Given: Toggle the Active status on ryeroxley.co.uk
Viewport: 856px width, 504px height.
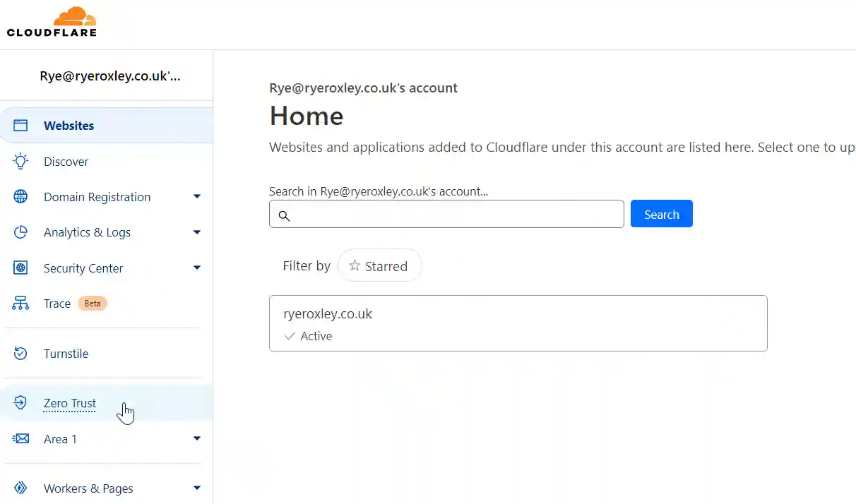Looking at the screenshot, I should 309,336.
